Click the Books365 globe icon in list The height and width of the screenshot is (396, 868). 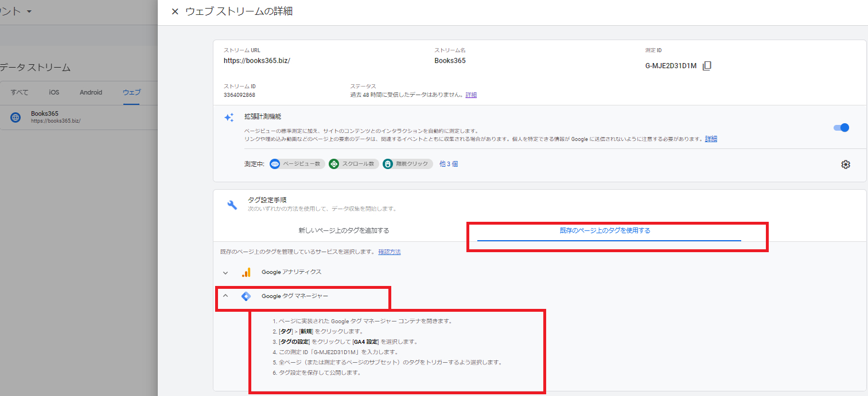[15, 117]
